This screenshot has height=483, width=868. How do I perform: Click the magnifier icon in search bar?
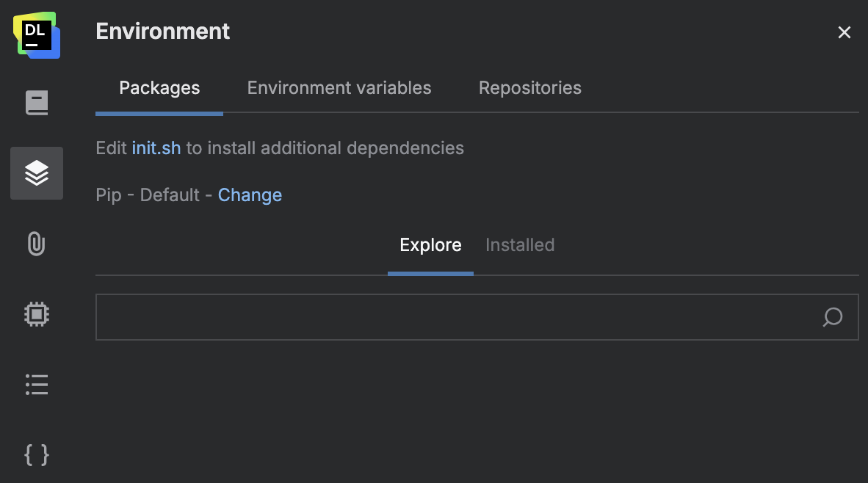click(x=833, y=317)
